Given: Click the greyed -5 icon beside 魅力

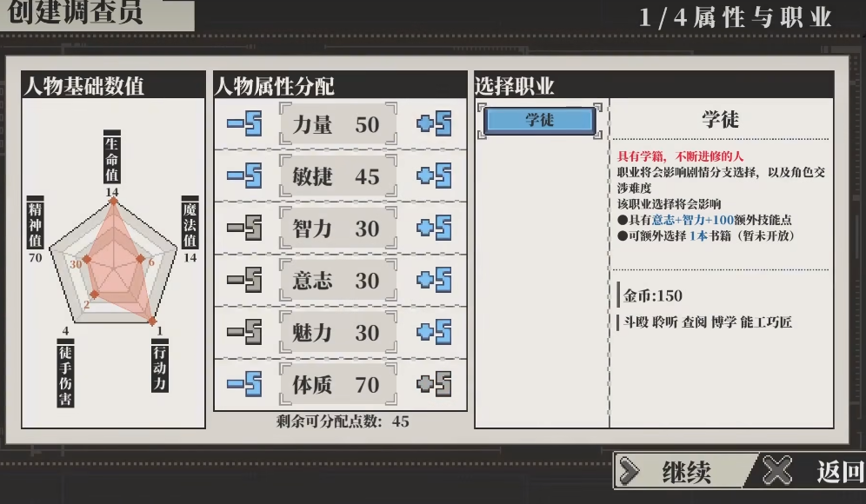Looking at the screenshot, I should [x=244, y=332].
